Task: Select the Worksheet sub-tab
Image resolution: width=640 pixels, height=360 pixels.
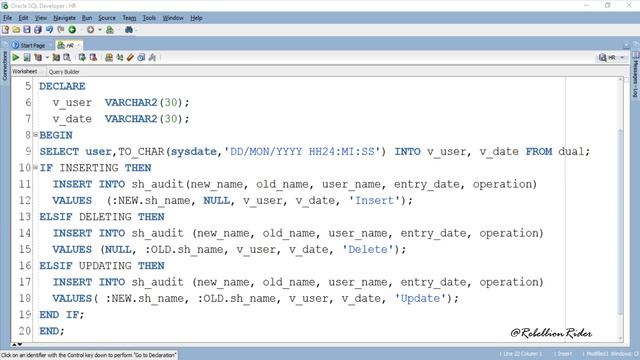Action: pyautogui.click(x=25, y=71)
